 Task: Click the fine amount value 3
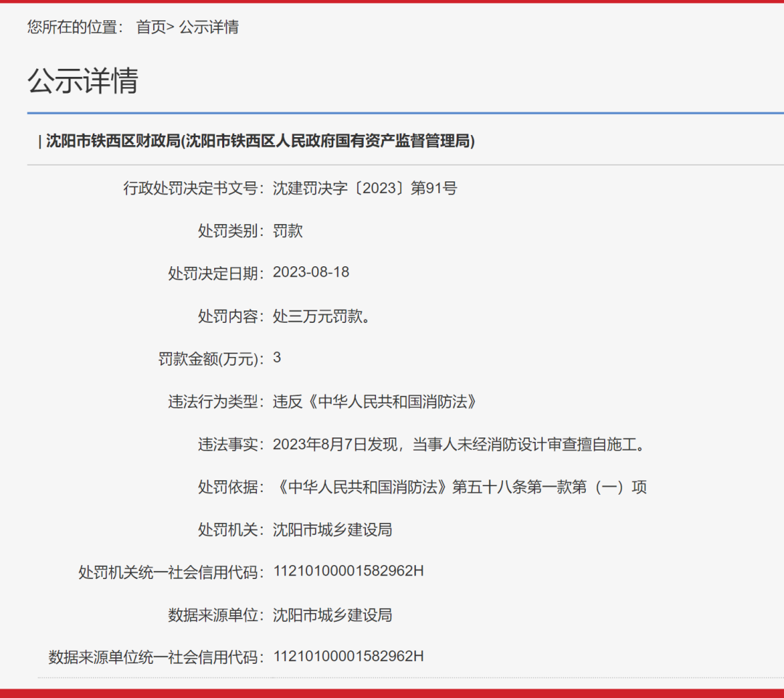[x=277, y=358]
